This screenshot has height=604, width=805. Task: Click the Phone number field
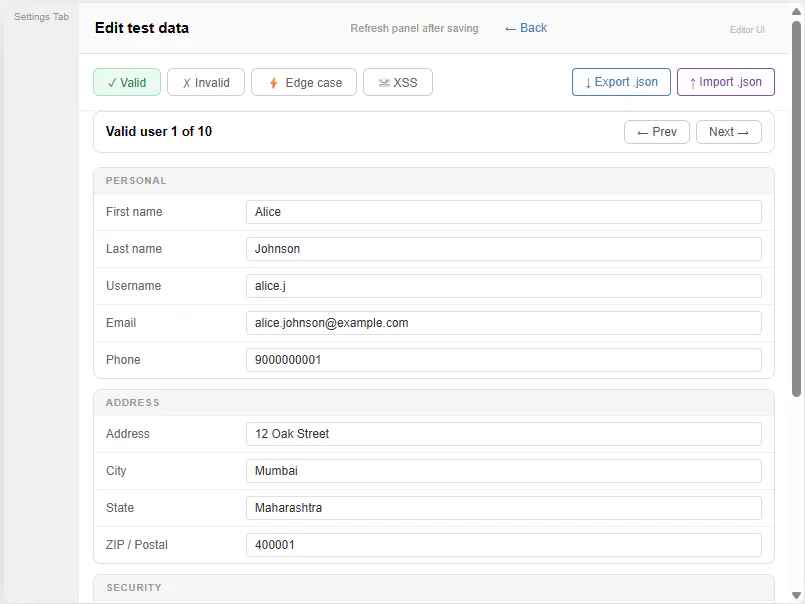coord(504,360)
